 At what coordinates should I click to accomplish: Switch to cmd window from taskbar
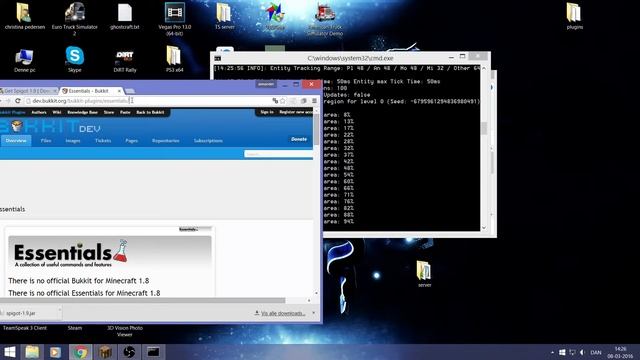[x=153, y=352]
